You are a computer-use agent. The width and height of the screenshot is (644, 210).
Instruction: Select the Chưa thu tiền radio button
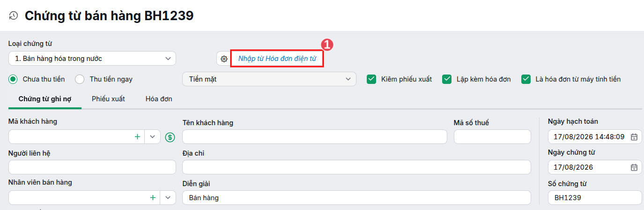pyautogui.click(x=13, y=79)
